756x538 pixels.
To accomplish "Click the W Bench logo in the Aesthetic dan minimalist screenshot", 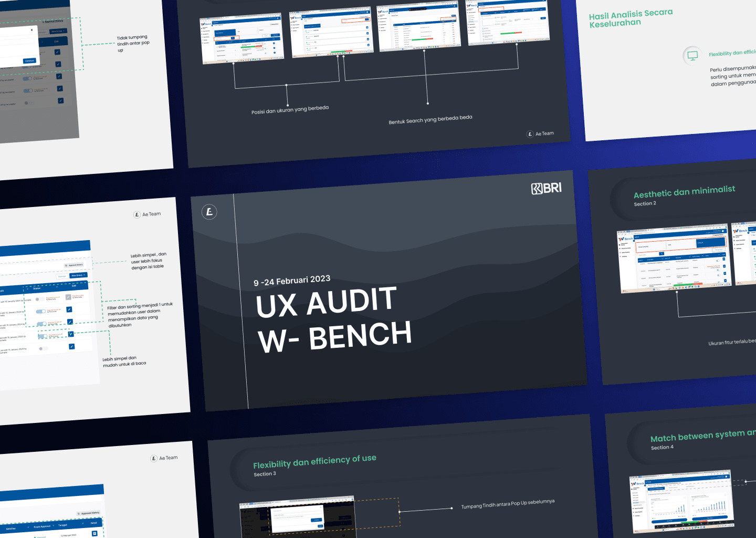I will [626, 239].
